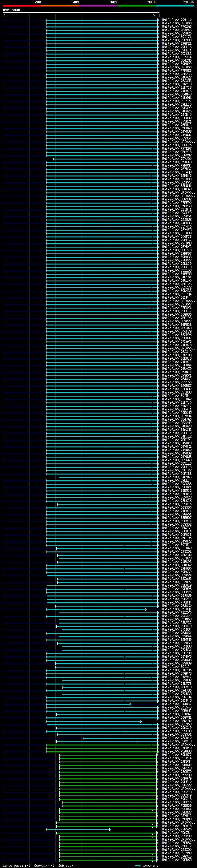Image resolution: width=197 pixels, height=868 pixels.
Task: Select the label UniRef100_C1K6H1
Action: [x=177, y=98]
